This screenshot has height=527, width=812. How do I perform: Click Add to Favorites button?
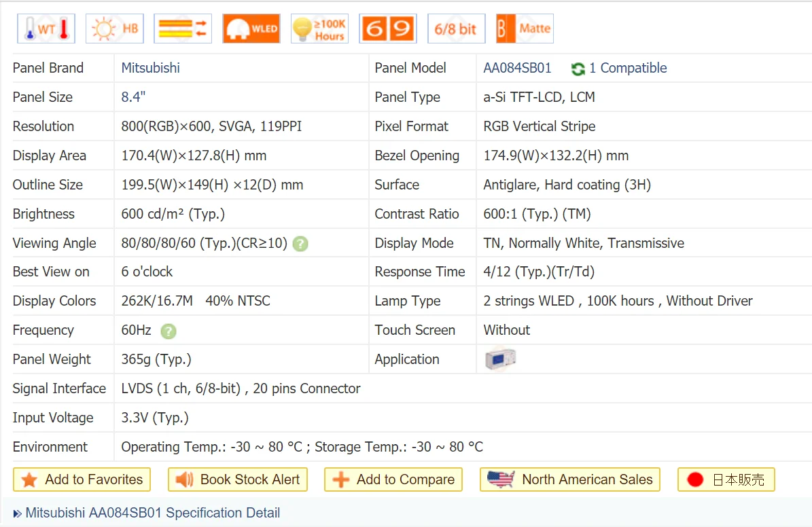82,479
